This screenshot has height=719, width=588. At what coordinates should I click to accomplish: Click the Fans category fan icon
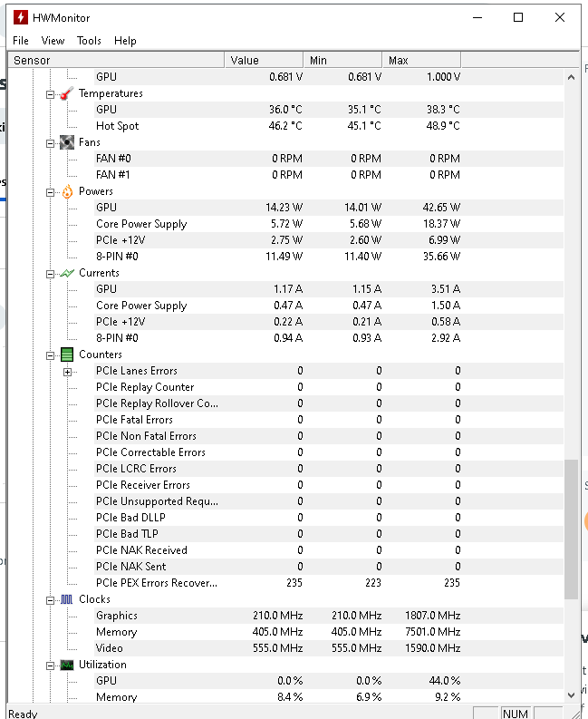tap(67, 142)
